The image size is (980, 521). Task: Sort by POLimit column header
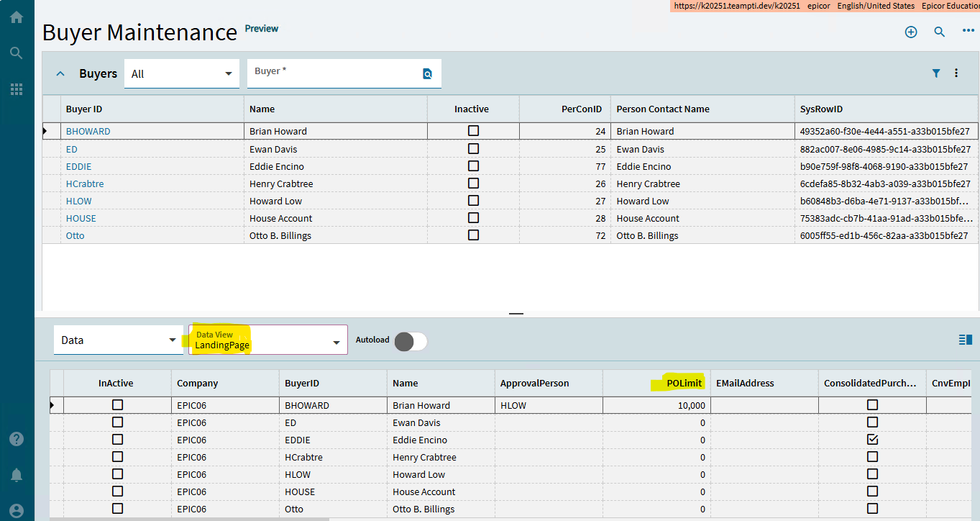pos(656,384)
